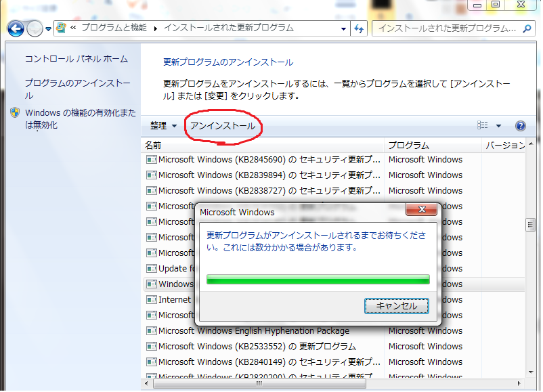This screenshot has height=392, width=543.
Task: Expand the « breadcrumb overflow chevron
Action: click(x=73, y=28)
